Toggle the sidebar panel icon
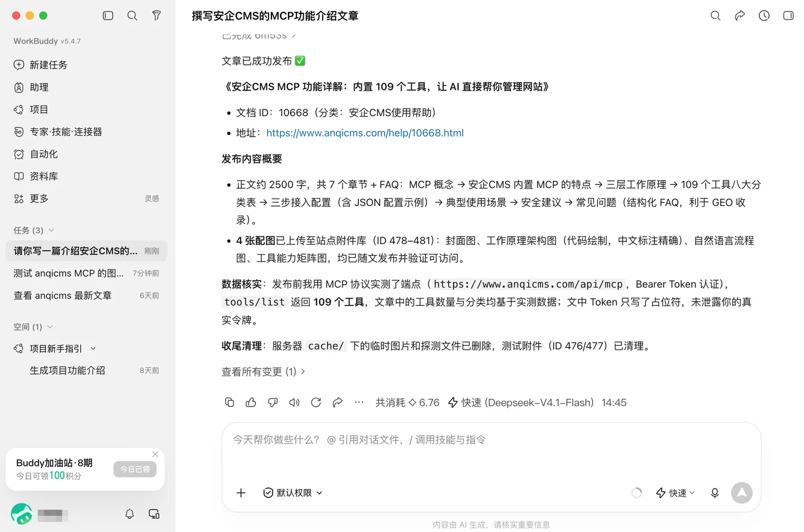 coord(108,16)
